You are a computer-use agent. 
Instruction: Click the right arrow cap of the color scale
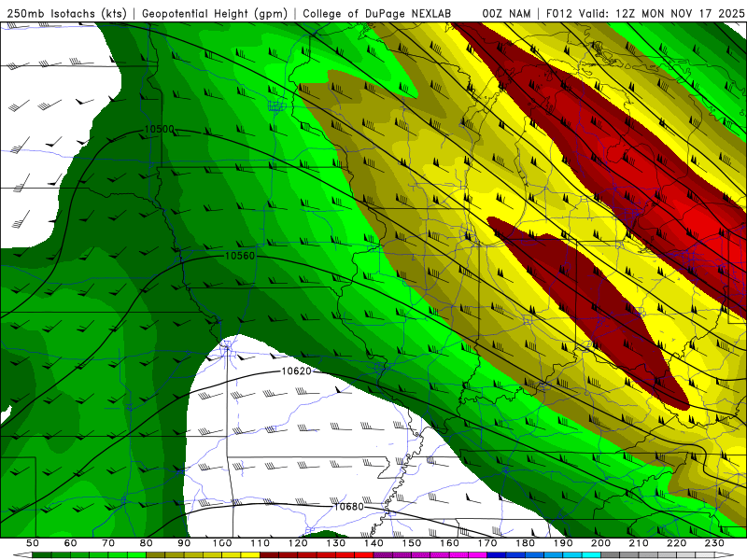[x=725, y=554]
